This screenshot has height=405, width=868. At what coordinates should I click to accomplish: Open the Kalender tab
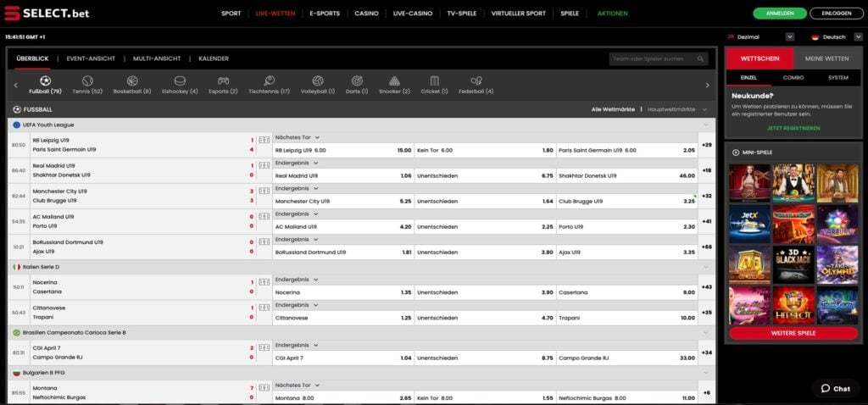(214, 58)
